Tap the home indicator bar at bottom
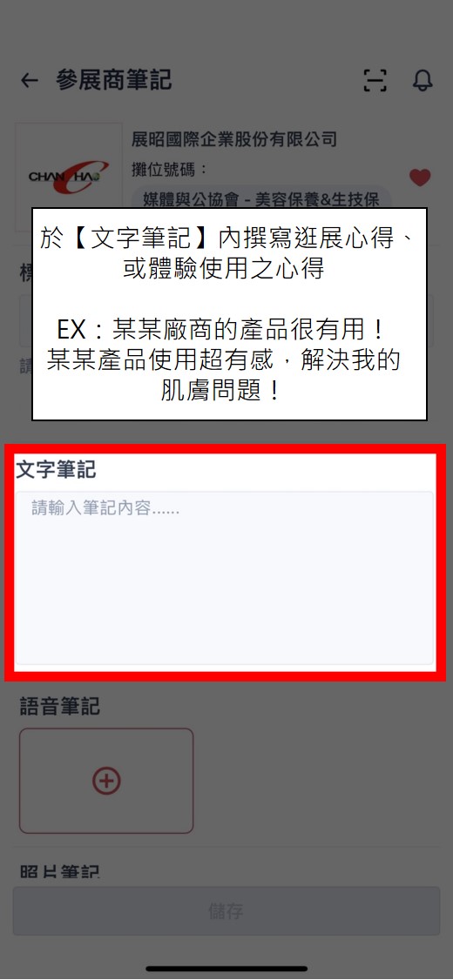The image size is (453, 980). 226,968
